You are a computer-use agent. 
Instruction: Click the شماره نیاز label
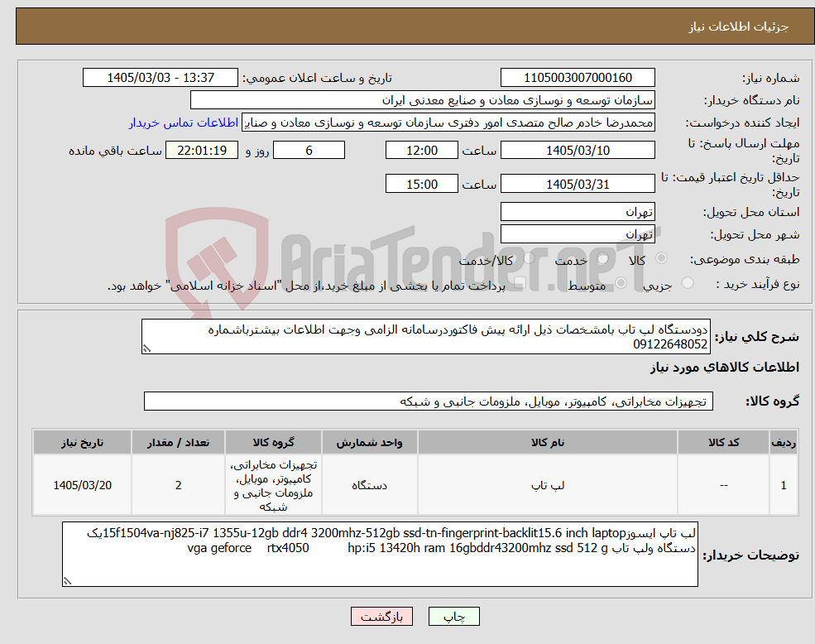(771, 78)
